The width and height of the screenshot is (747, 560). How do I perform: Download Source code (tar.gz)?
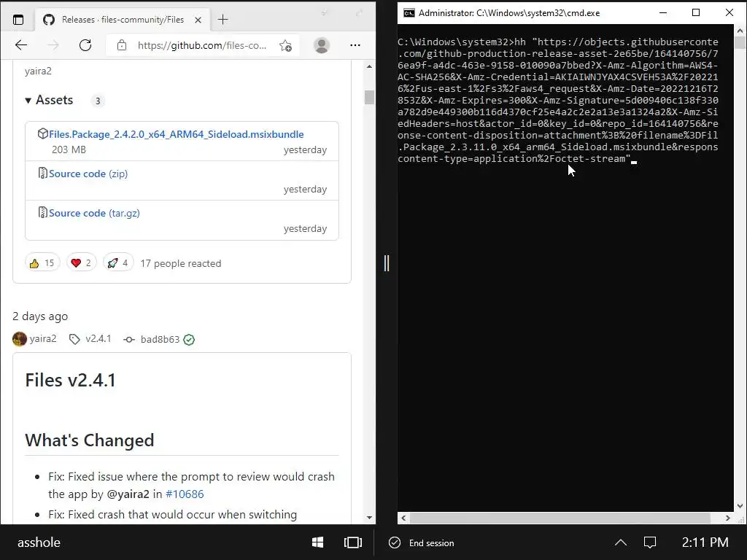click(94, 214)
